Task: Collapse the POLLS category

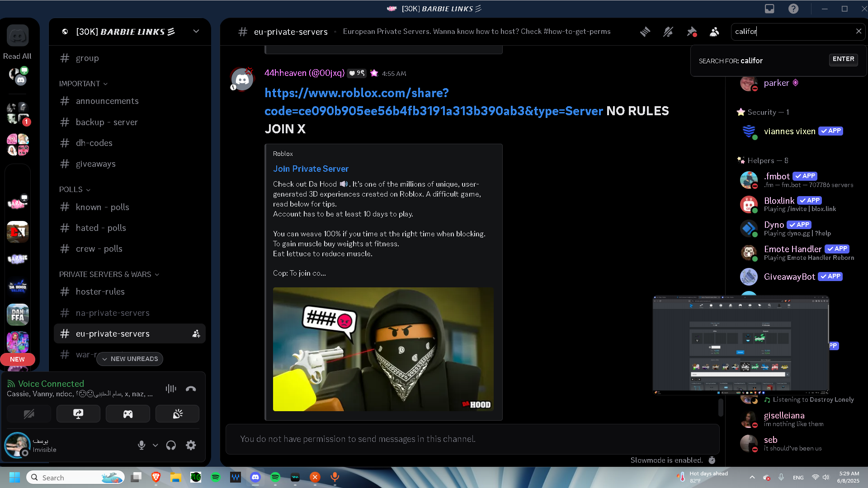Action: [75, 189]
